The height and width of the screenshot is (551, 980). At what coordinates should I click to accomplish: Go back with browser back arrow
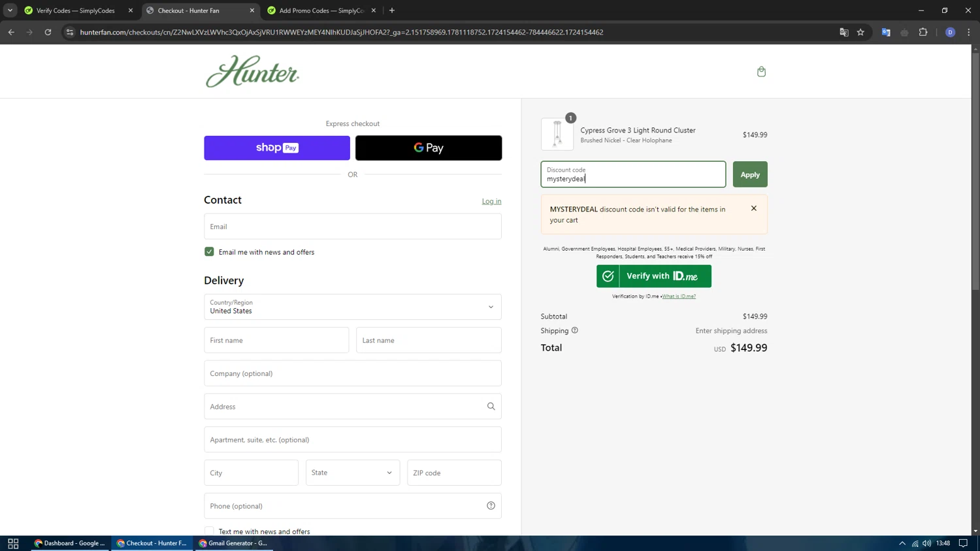(x=11, y=32)
